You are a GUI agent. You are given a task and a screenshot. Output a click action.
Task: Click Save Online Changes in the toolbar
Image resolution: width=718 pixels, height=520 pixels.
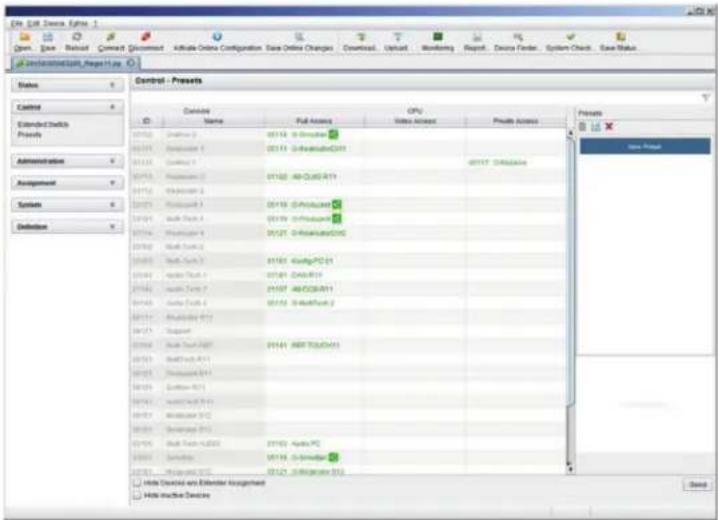pyautogui.click(x=299, y=41)
